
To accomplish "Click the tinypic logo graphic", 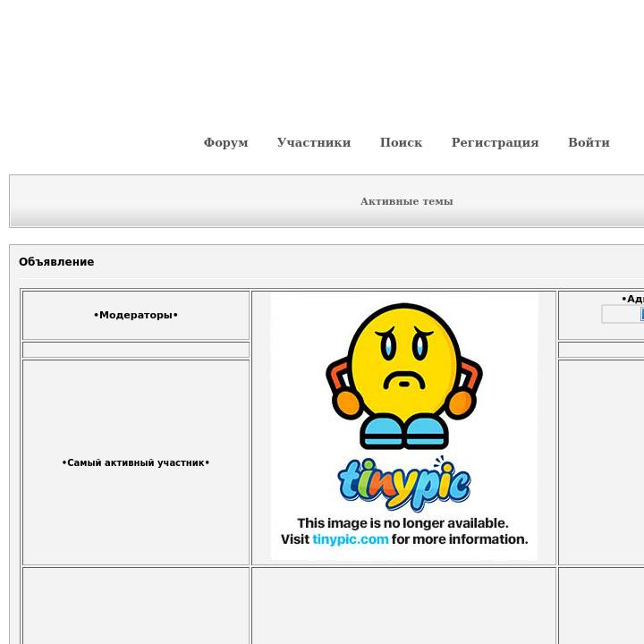I will click(404, 484).
